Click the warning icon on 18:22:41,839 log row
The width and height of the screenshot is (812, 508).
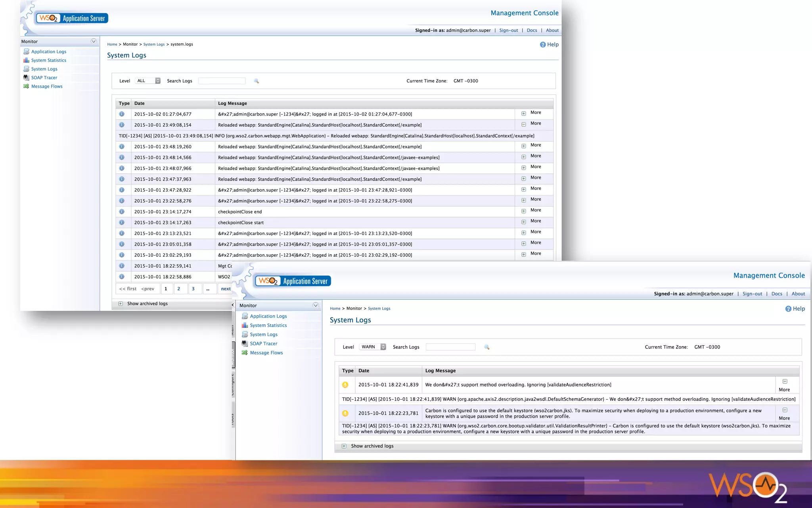345,385
